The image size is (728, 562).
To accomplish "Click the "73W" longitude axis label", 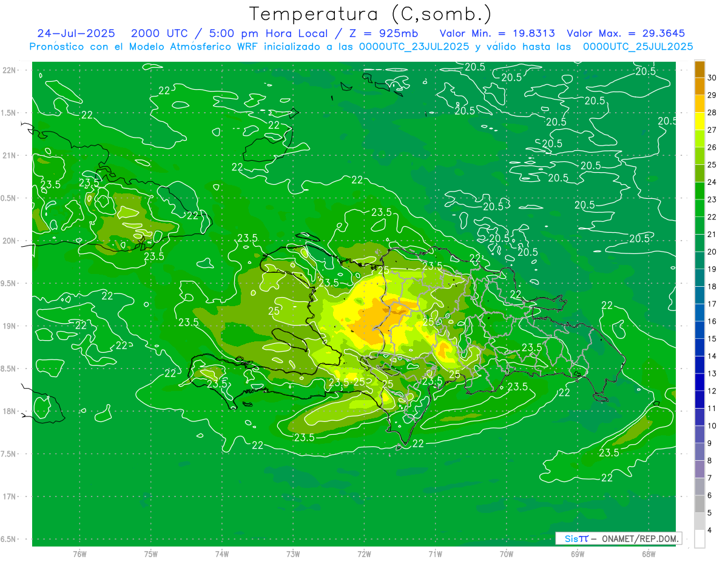I will pyautogui.click(x=293, y=554).
